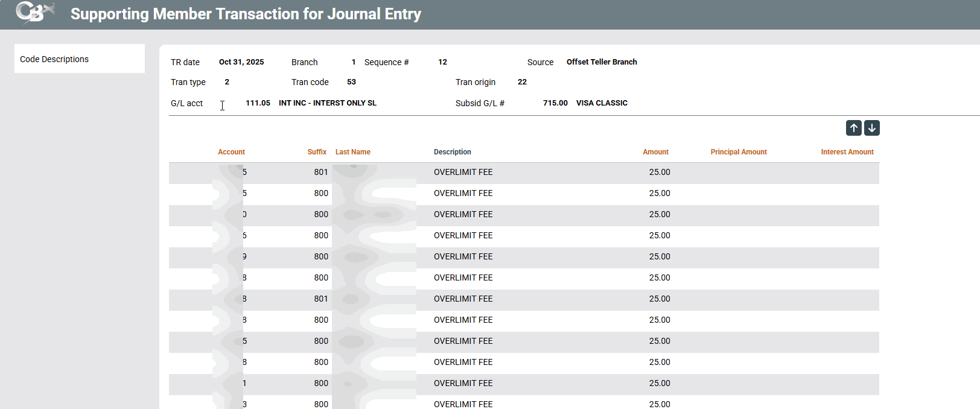Sort by the Suffix column header
980x409 pixels.
point(317,152)
